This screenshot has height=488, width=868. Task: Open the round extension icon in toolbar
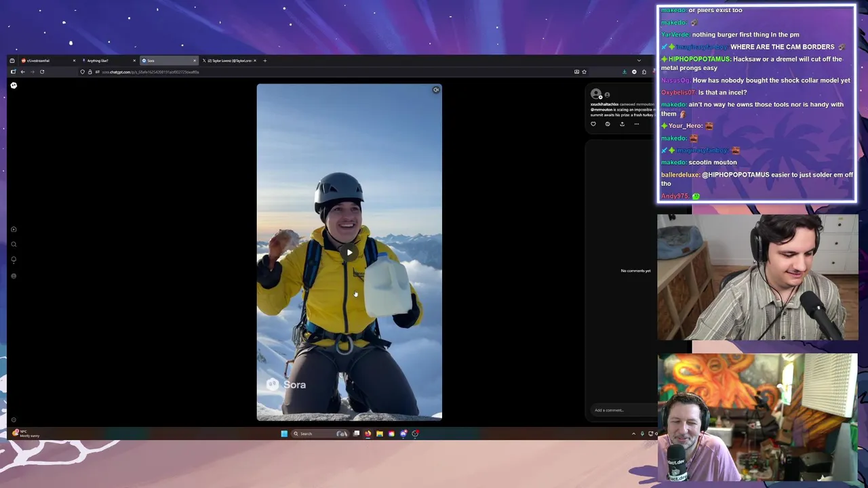click(634, 72)
